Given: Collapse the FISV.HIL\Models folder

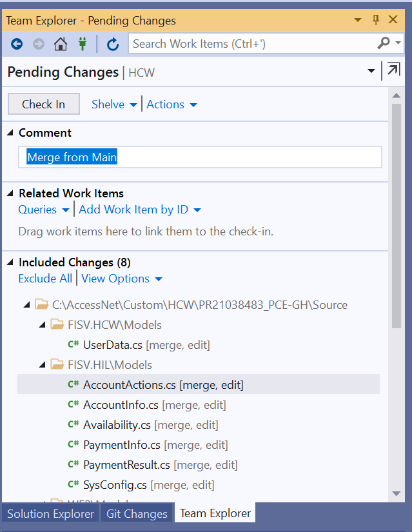Looking at the screenshot, I should coord(42,365).
